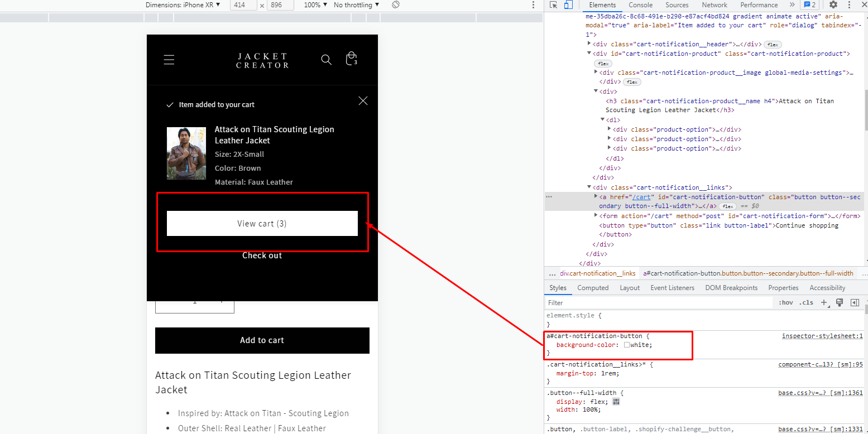Click the styles Filter input field

pos(659,303)
